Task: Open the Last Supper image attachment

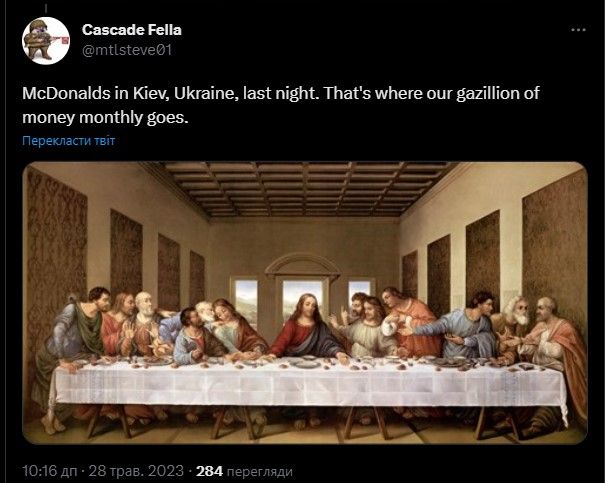Action: coord(304,302)
